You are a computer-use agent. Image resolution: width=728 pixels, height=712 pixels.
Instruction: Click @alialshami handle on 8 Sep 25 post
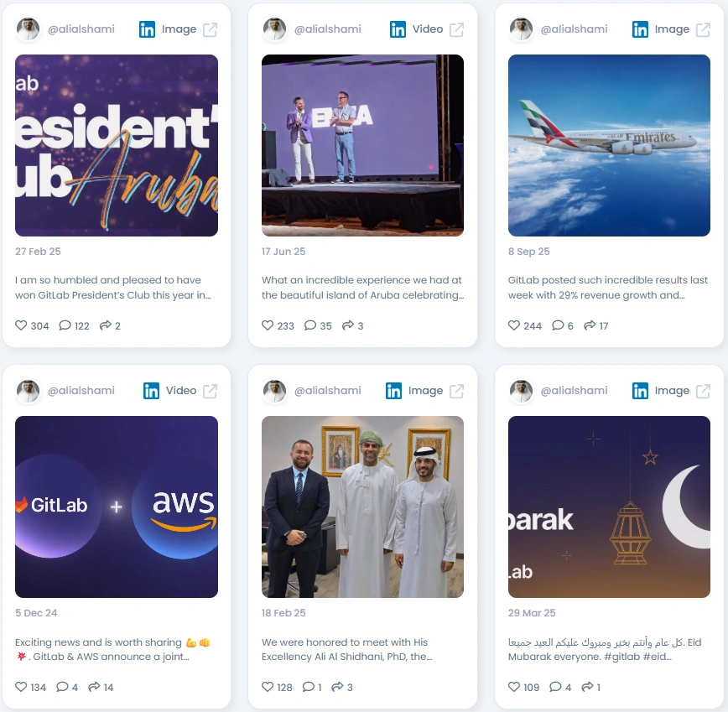[574, 29]
